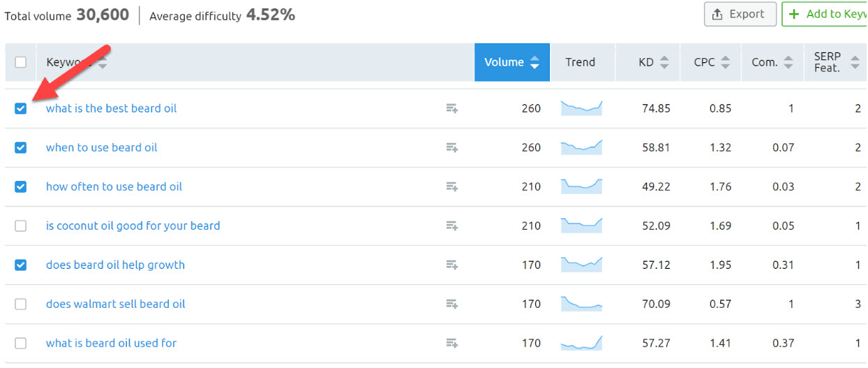
Task: Click add-to-list icon for 'what is the best beard oil'
Action: coord(451,108)
